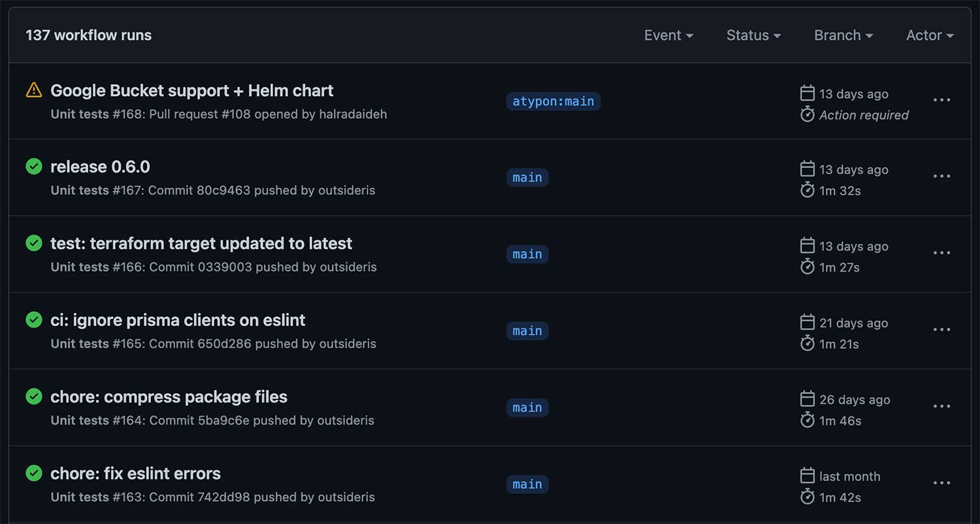Click the success check icon for release 0.6.0

(x=34, y=167)
